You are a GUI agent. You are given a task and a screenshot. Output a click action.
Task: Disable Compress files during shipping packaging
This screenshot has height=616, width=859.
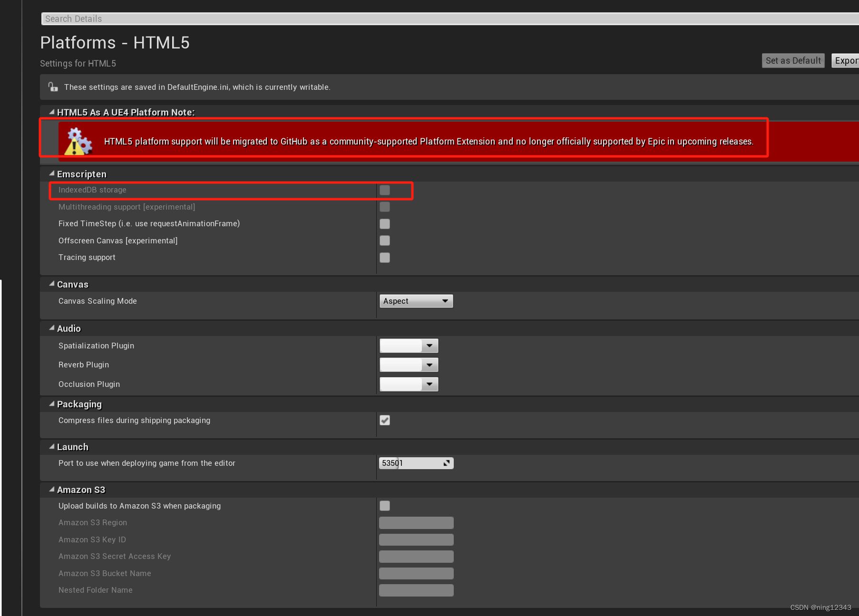click(x=384, y=420)
